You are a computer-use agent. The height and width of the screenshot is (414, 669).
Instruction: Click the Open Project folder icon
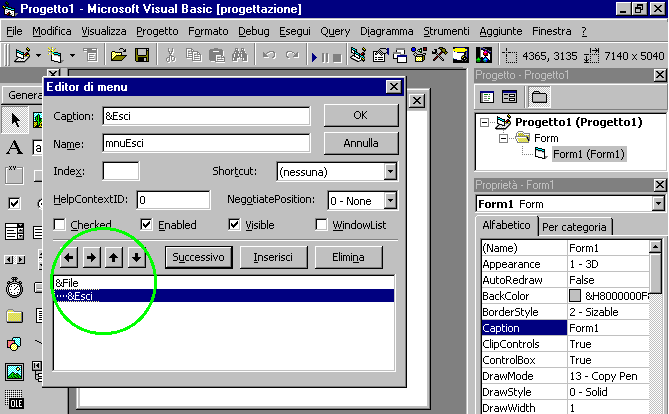click(x=119, y=55)
